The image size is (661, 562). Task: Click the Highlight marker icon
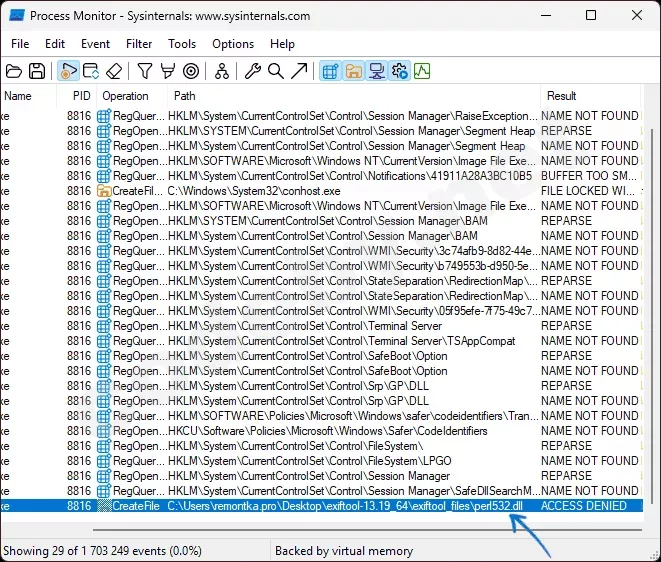[167, 71]
